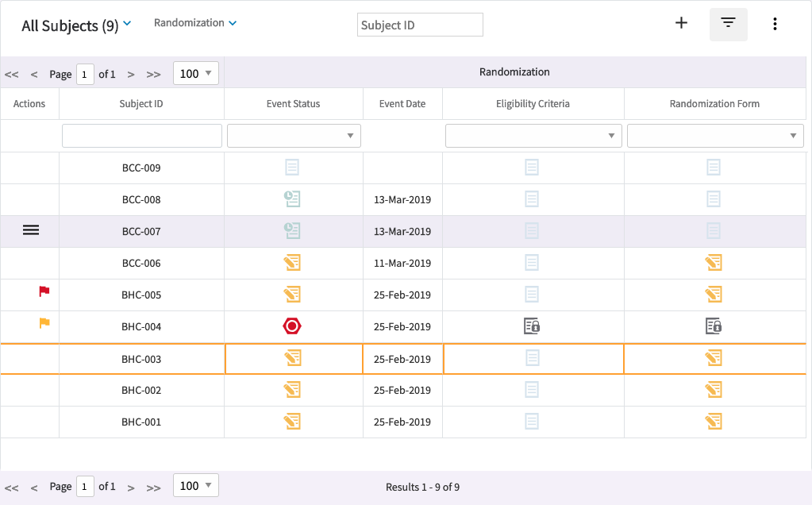Open the Randomization event dropdown
The width and height of the screenshot is (812, 505).
[195, 23]
